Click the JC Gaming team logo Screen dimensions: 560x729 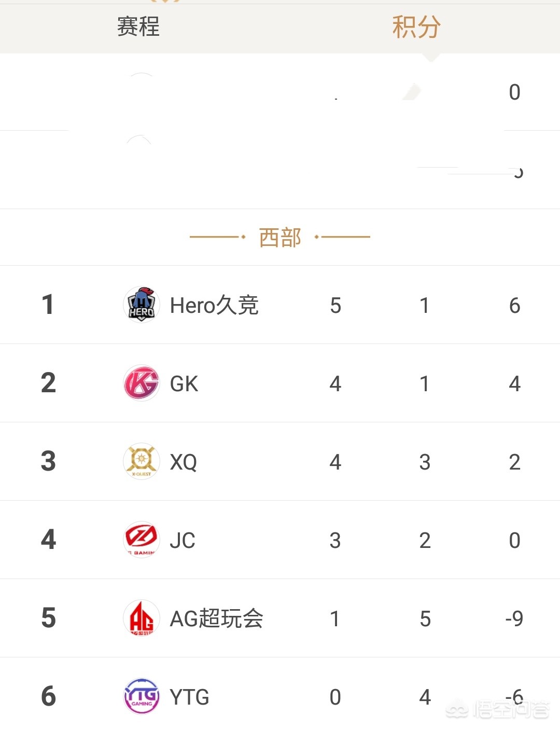tap(141, 540)
